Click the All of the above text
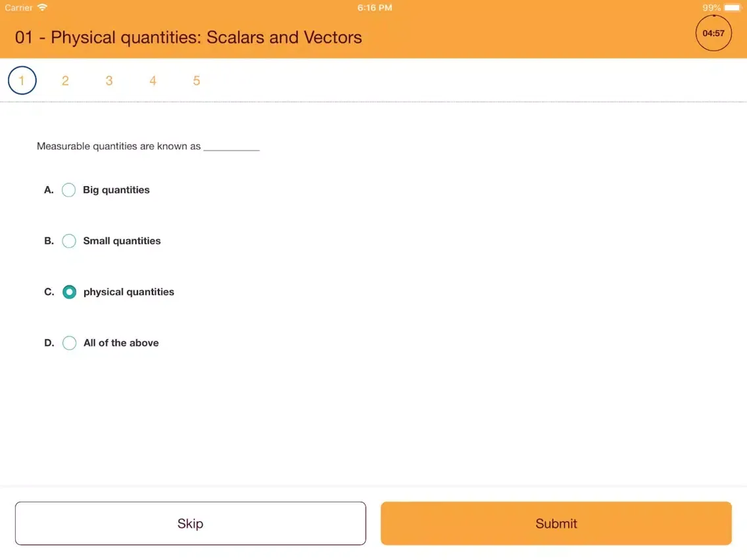 (121, 343)
